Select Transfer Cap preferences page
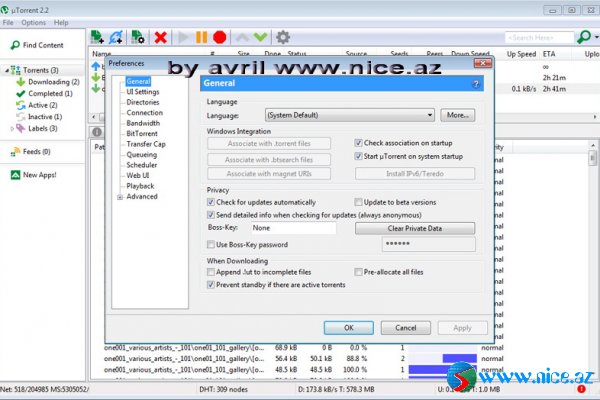600x400 pixels. tap(146, 144)
